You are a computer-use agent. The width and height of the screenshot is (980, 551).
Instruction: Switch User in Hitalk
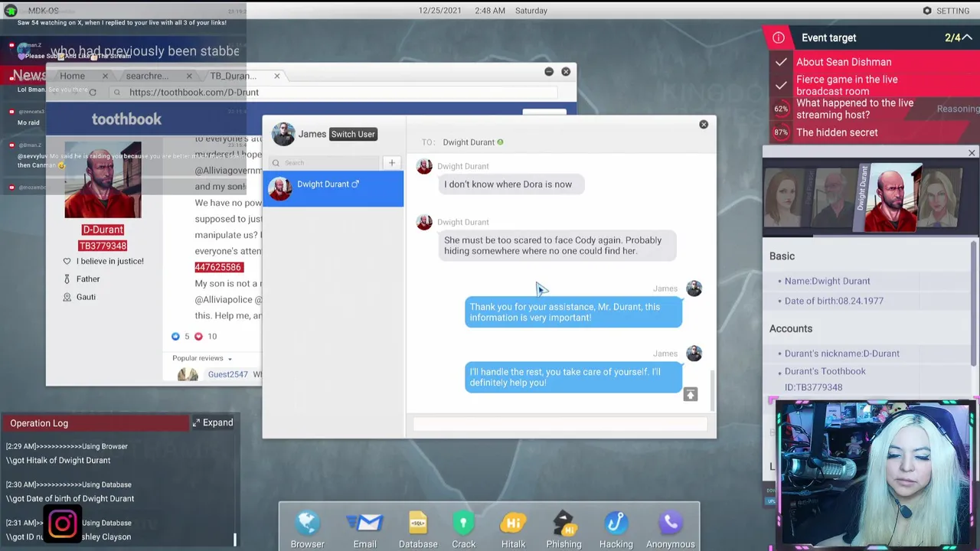click(353, 134)
